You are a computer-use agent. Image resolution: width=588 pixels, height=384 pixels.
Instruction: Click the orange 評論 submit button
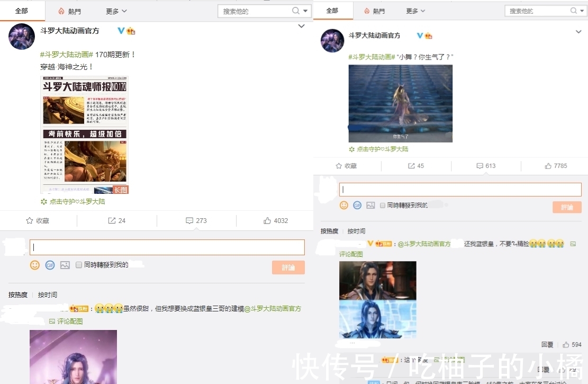(x=288, y=267)
